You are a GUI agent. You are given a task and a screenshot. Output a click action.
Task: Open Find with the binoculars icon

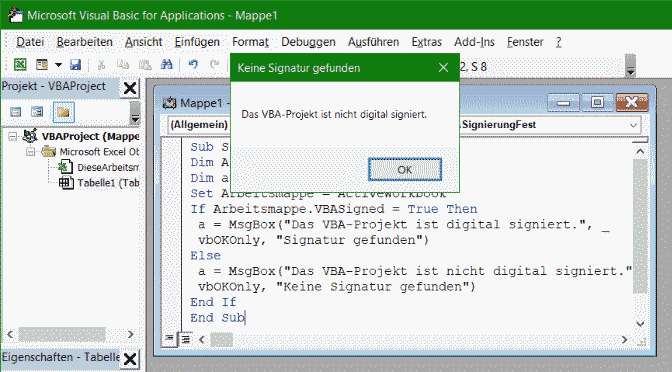[167, 65]
